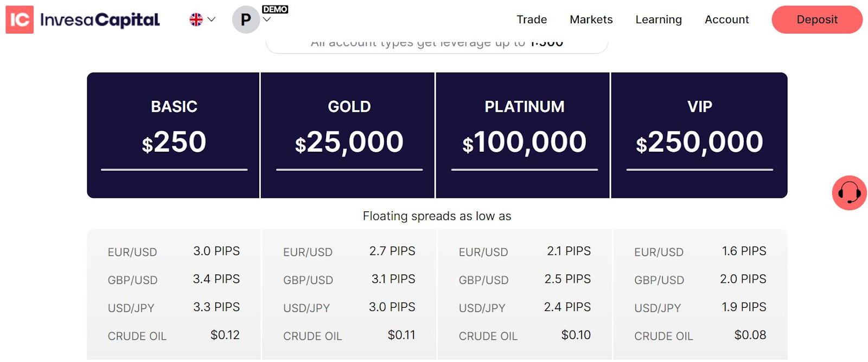Click the InvesaCapital brand name text
868x362 pixels.
[100, 20]
